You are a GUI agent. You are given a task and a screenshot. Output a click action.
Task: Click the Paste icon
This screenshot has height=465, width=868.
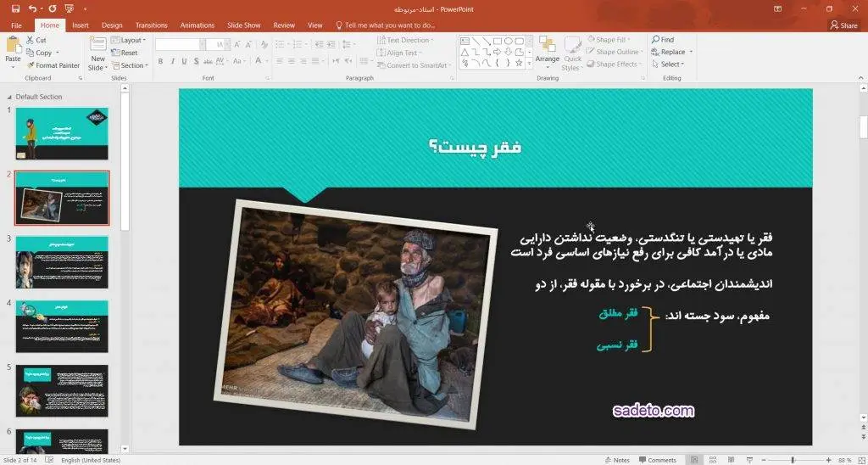13,46
